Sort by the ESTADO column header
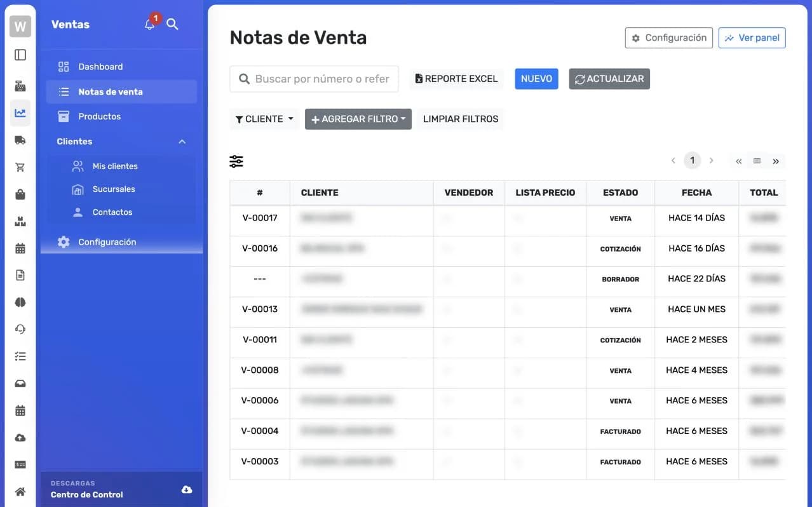The width and height of the screenshot is (812, 507). coord(620,193)
